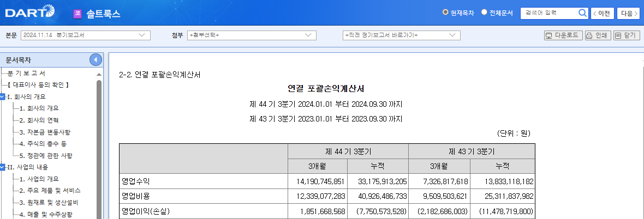This screenshot has height=219, width=644.
Task: Open 3. 자본금 변동사항 subsection
Action: pos(45,132)
